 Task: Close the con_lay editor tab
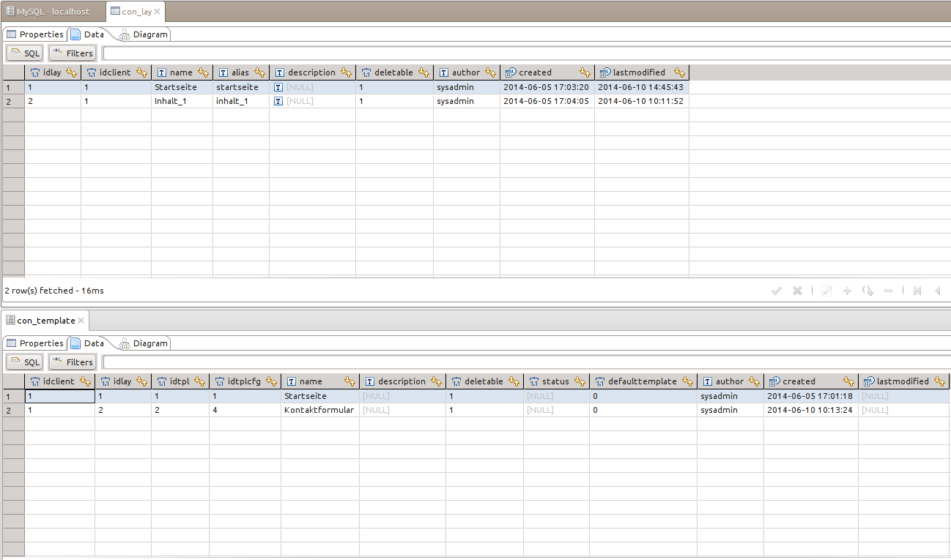pos(157,12)
